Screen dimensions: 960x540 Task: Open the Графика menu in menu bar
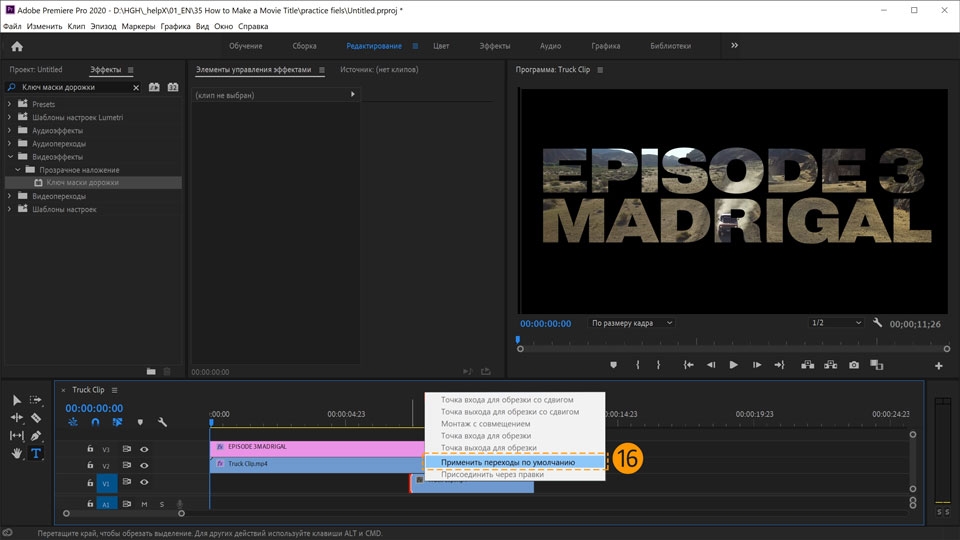pyautogui.click(x=174, y=25)
